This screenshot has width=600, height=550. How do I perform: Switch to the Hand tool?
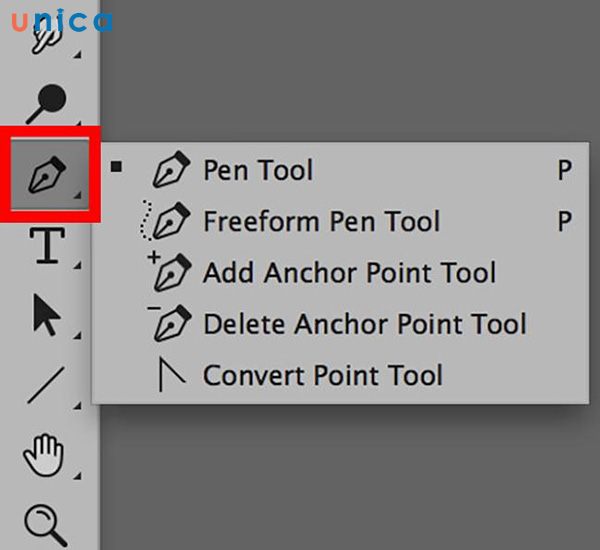pyautogui.click(x=44, y=456)
